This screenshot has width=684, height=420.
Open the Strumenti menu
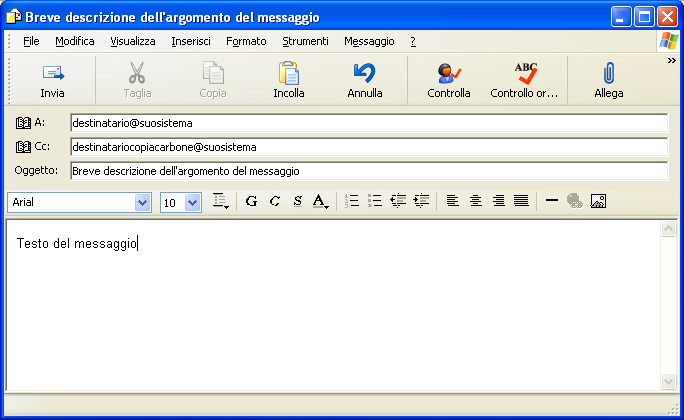pos(305,41)
